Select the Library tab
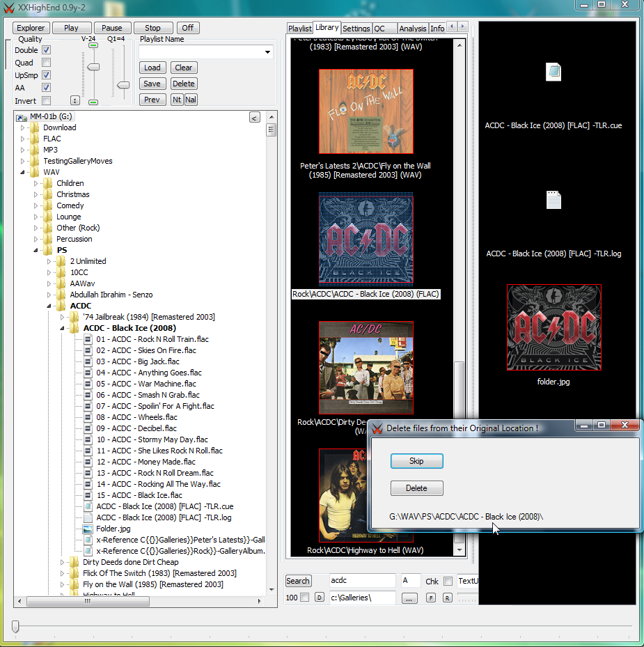This screenshot has height=647, width=644. pyautogui.click(x=327, y=27)
